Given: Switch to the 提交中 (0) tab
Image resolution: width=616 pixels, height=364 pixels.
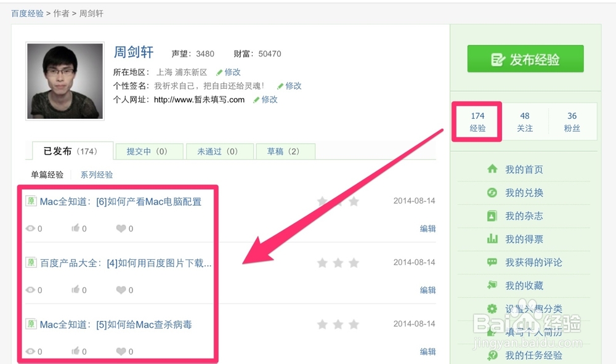Looking at the screenshot, I should 149,152.
